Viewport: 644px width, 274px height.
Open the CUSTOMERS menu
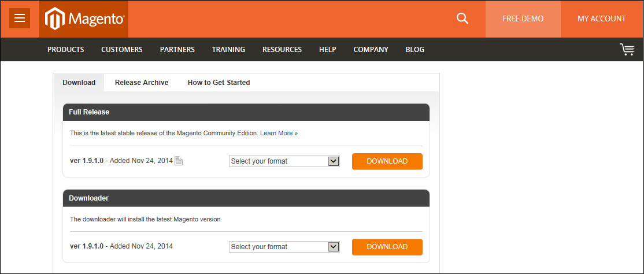[122, 50]
